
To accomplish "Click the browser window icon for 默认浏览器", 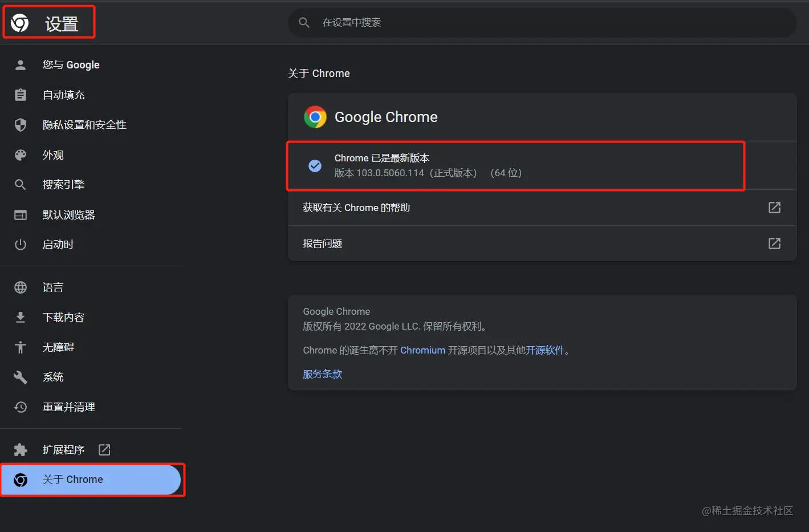I will (21, 215).
